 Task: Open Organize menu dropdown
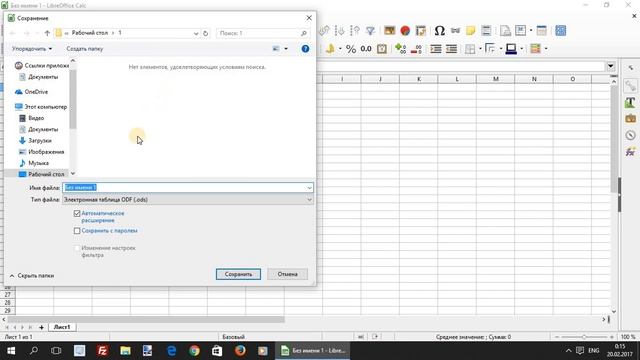pyautogui.click(x=32, y=49)
